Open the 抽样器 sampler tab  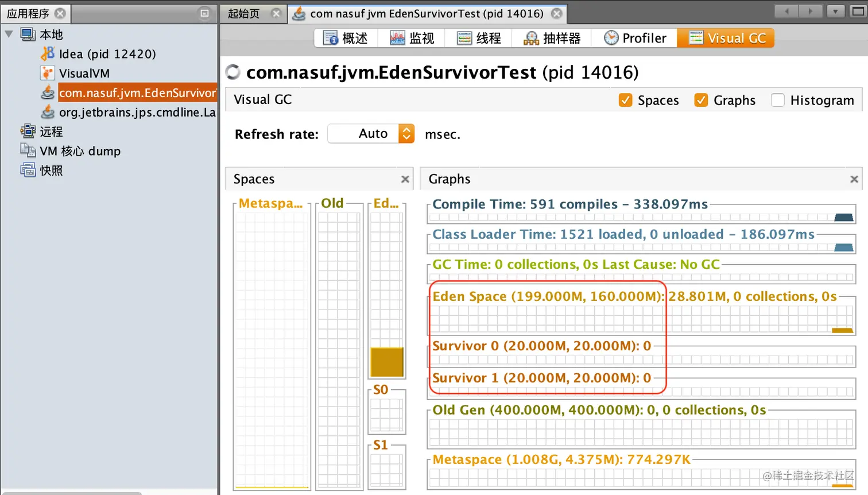tap(552, 38)
